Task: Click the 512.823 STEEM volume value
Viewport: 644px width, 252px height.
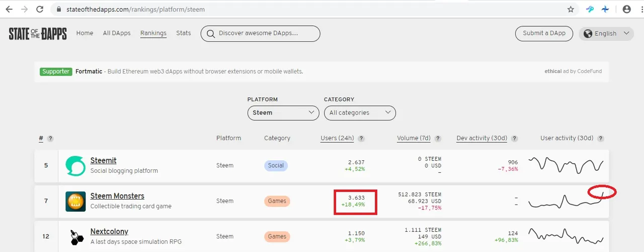Action: (x=420, y=195)
